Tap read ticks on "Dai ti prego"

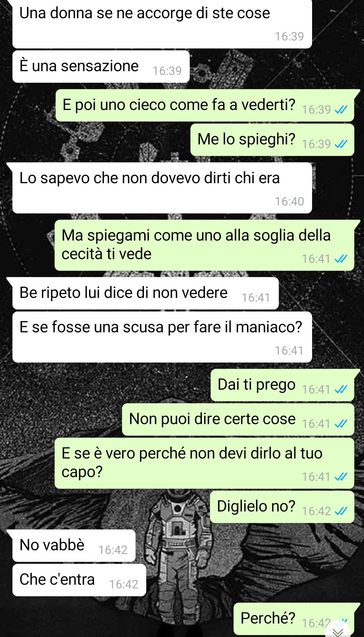point(341,390)
